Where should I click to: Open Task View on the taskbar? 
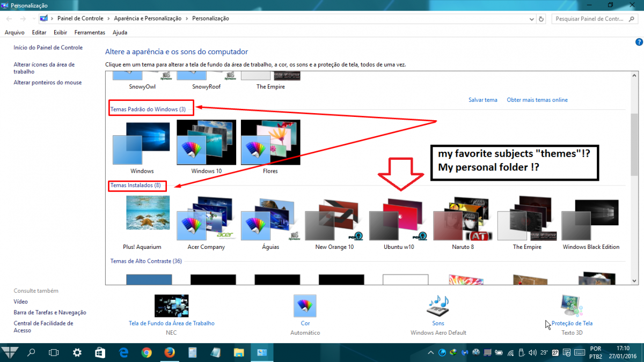pyautogui.click(x=54, y=352)
